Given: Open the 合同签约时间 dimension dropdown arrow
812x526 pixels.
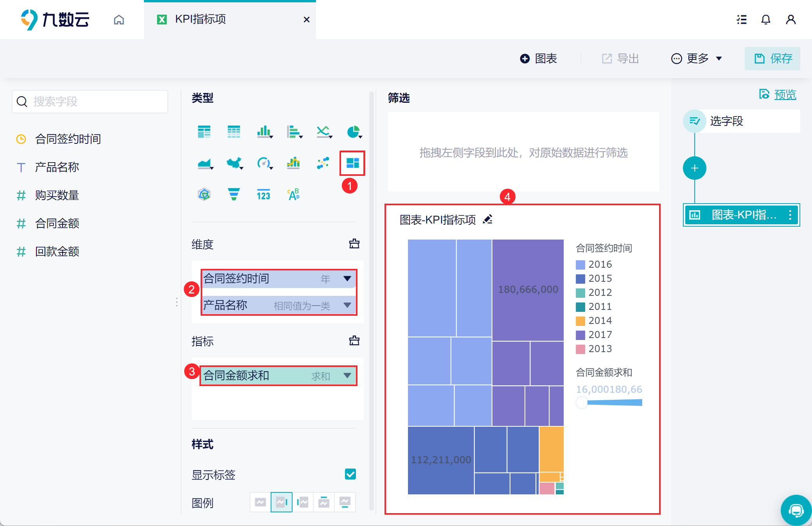Looking at the screenshot, I should [347, 279].
